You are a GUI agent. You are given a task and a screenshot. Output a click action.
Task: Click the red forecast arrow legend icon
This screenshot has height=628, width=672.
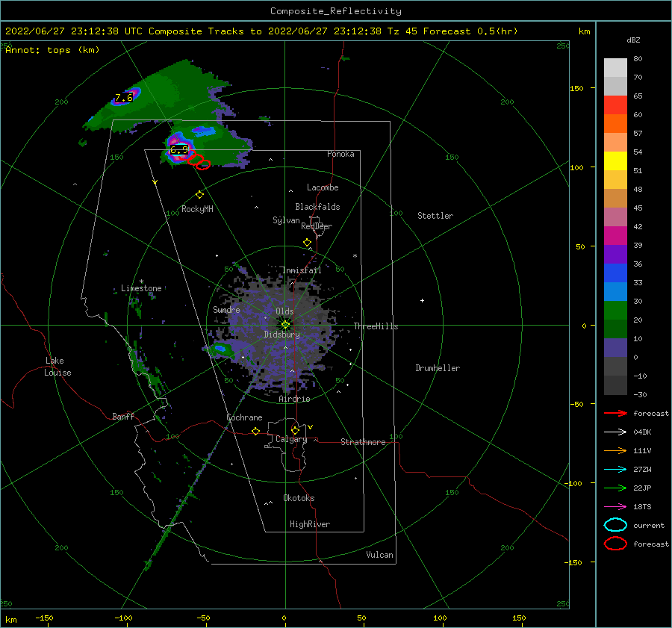pyautogui.click(x=615, y=413)
